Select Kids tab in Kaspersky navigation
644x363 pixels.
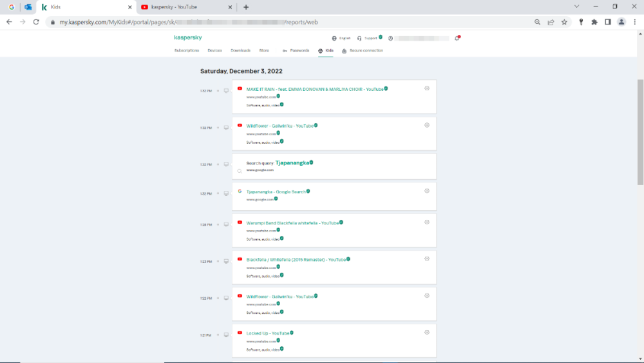326,50
